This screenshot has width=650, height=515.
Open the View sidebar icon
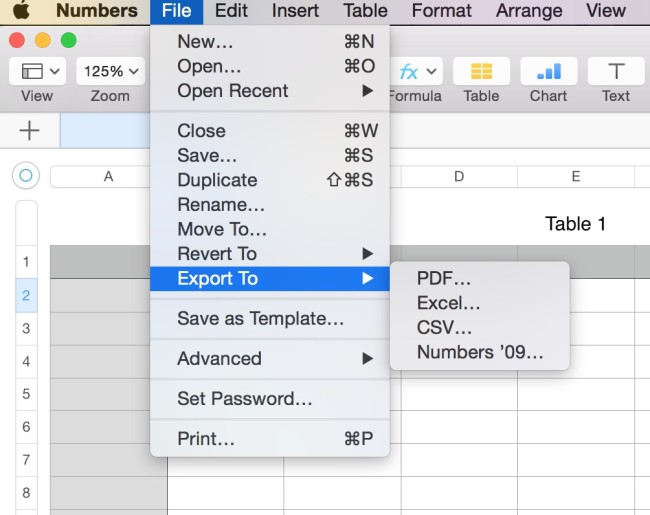pyautogui.click(x=37, y=72)
